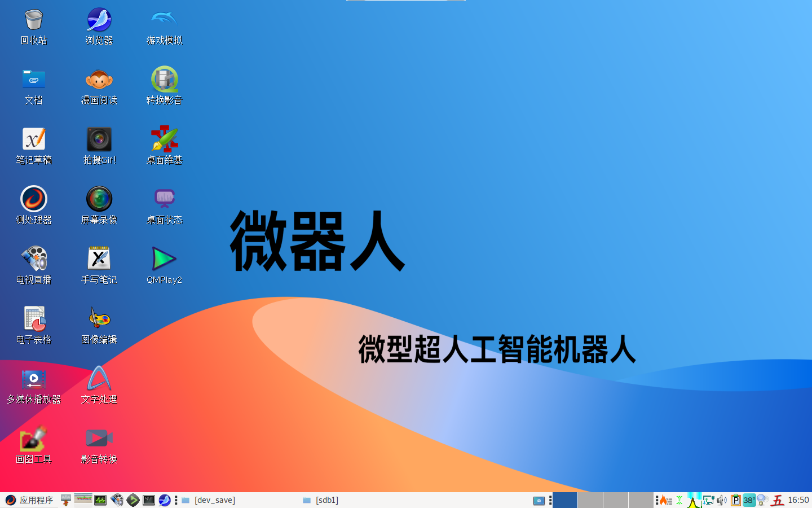Viewport: 812px width, 508px height.
Task: Open the clipboard P tray icon
Action: 735,500
